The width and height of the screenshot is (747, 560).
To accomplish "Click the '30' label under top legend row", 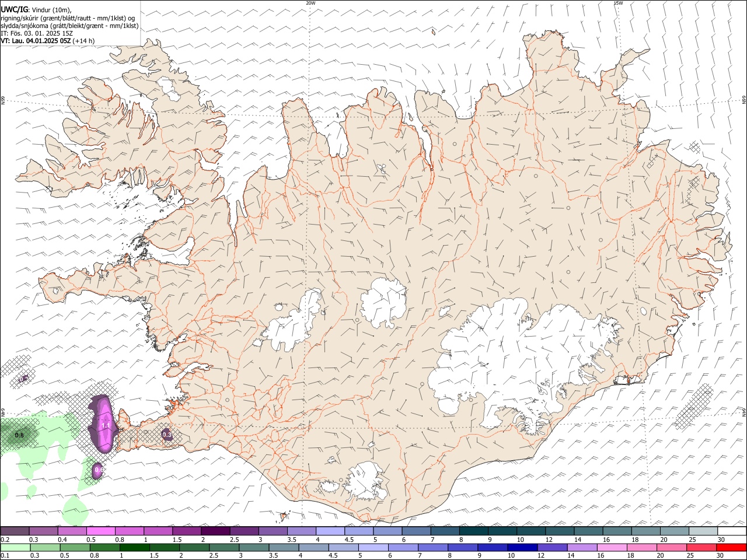I will (721, 540).
